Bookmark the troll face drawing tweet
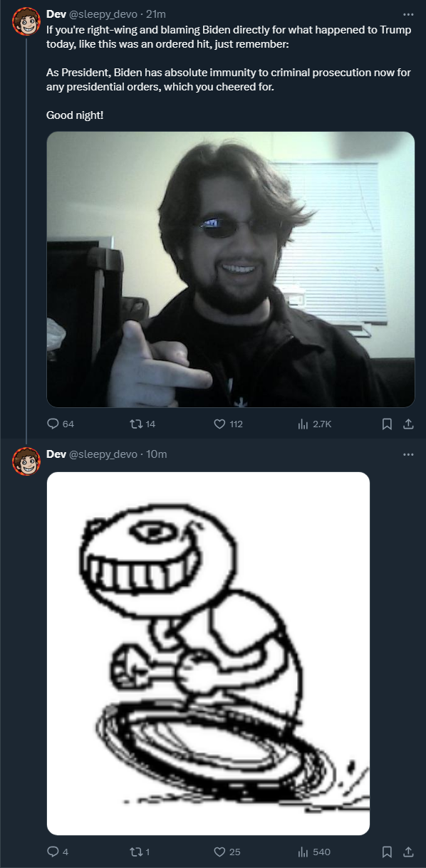 387,852
